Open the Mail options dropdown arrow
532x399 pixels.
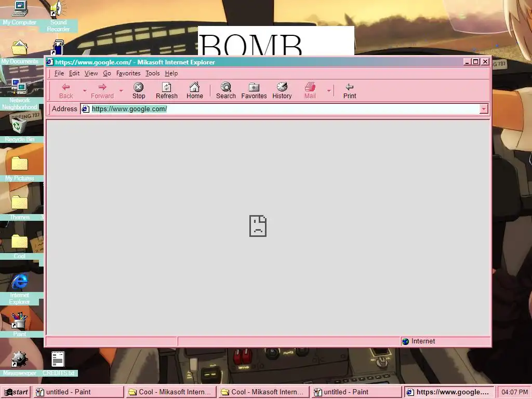click(329, 90)
